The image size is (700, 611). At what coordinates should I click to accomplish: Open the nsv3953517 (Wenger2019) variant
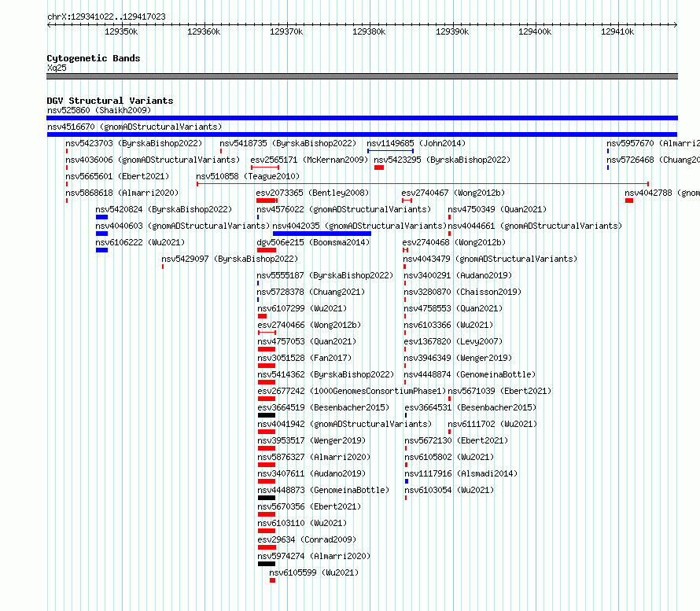(311, 440)
